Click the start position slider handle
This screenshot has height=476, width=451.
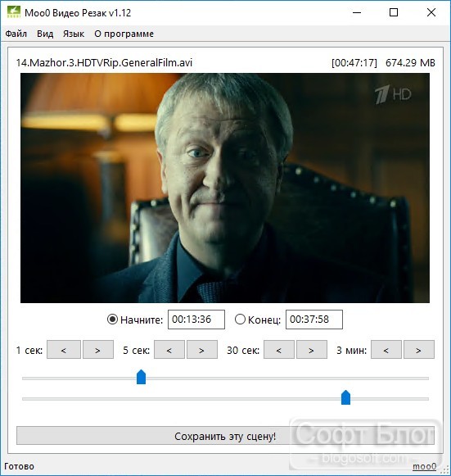tap(141, 377)
